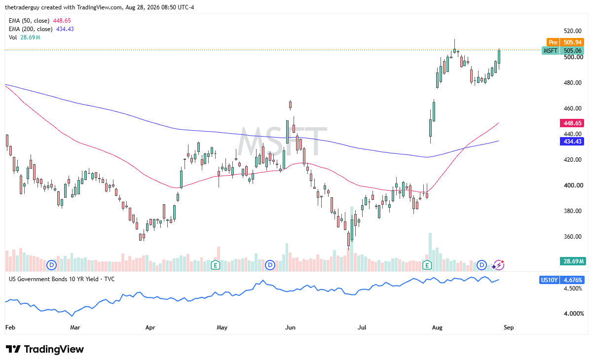Click the Feb label on time axis
Screen dimensions: 593x364
pyautogui.click(x=10, y=328)
